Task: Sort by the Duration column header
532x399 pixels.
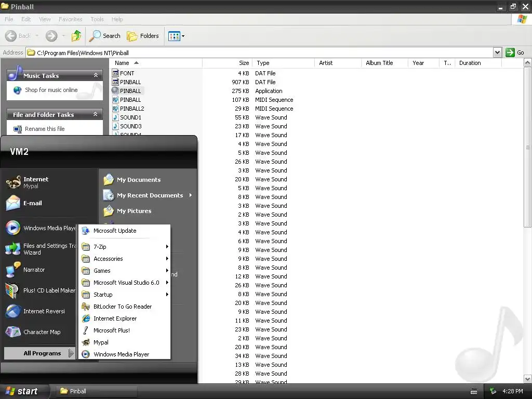Action: click(478, 63)
